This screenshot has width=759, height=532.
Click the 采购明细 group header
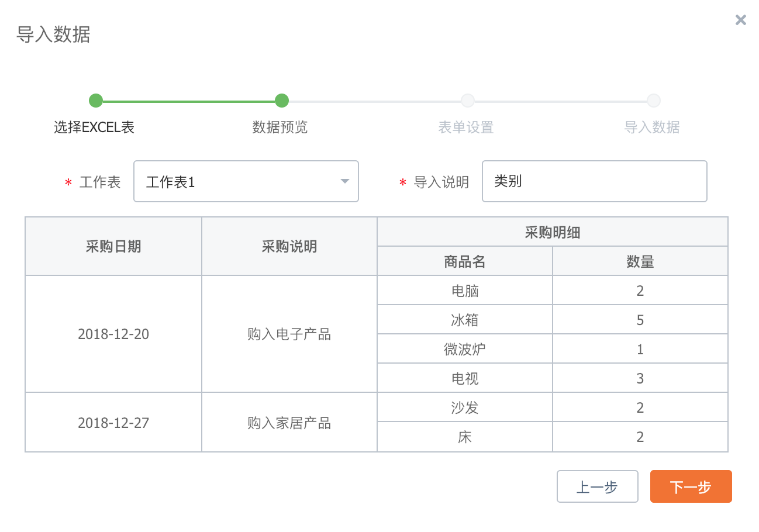click(x=553, y=232)
